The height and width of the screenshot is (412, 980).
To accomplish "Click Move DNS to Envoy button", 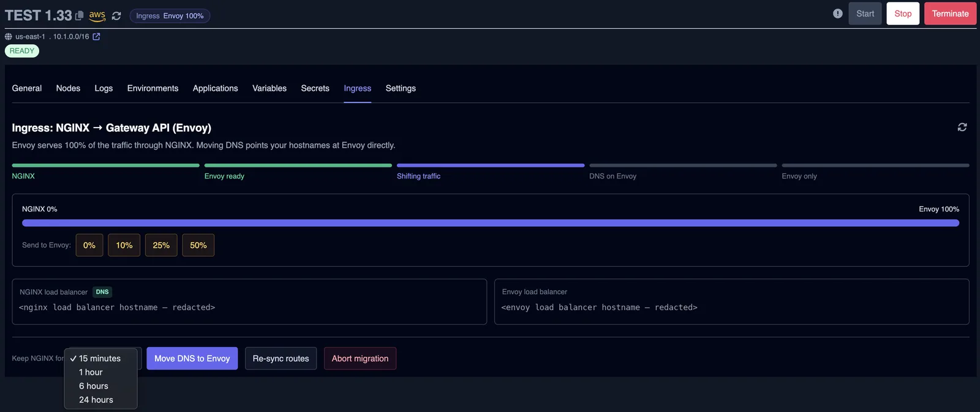I will click(x=192, y=359).
